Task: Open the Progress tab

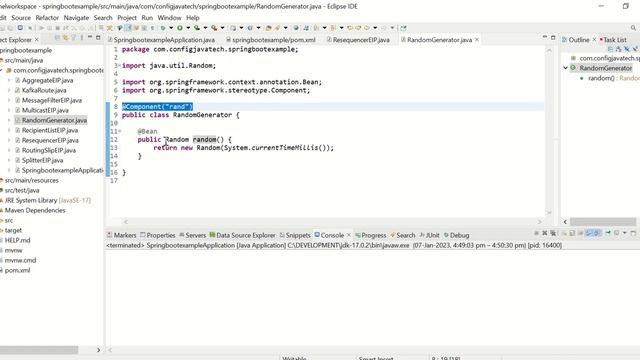Action: point(371,235)
